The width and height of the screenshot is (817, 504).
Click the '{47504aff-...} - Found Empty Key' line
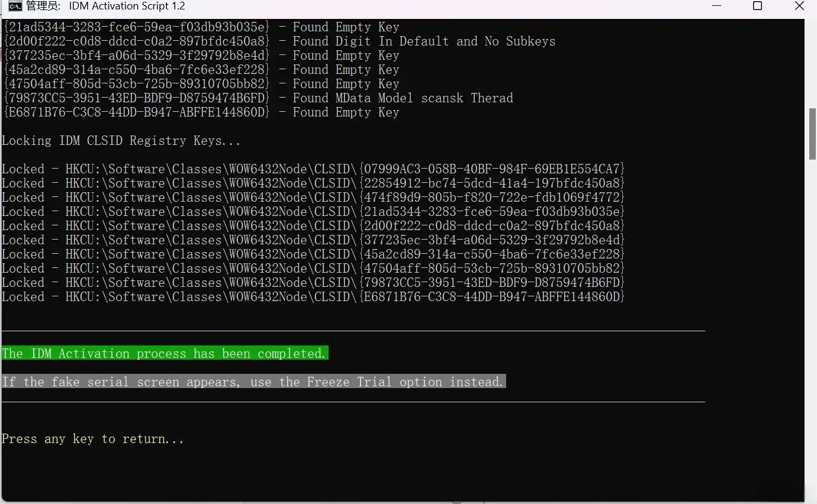201,84
